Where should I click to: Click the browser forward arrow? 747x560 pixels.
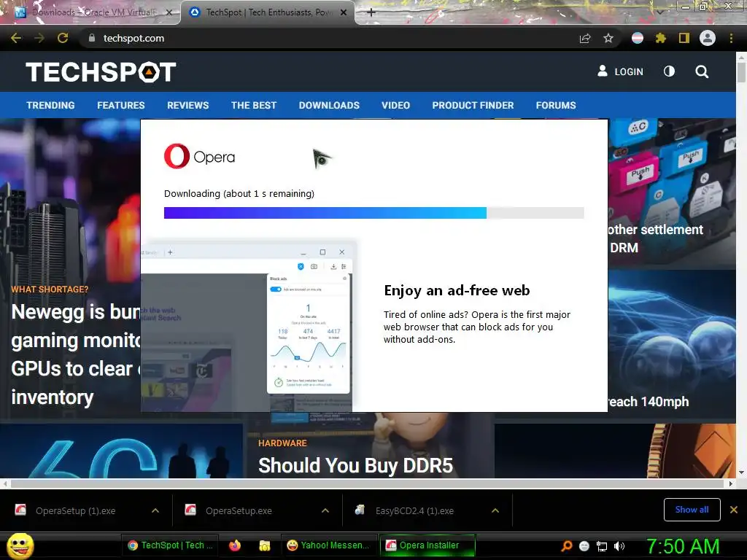[x=39, y=38]
